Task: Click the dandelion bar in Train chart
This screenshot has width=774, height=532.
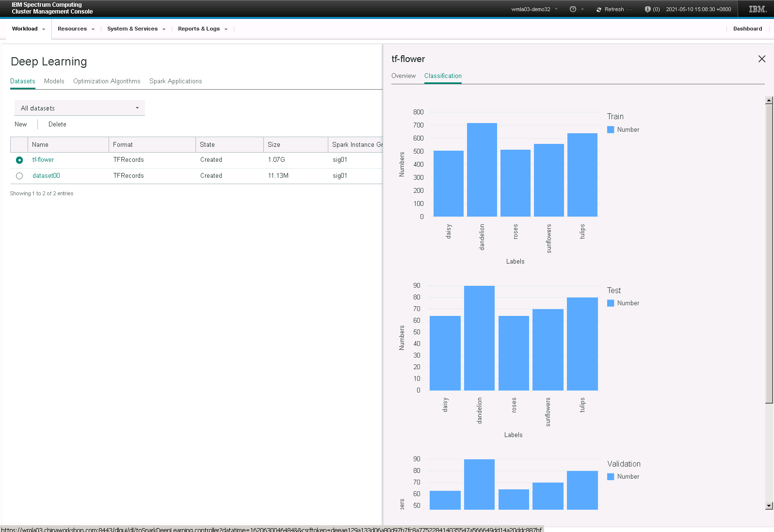Action: (482, 170)
